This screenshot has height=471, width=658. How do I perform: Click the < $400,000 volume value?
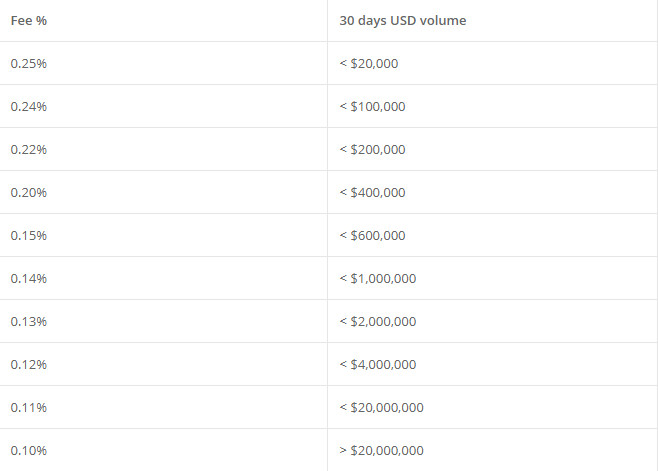tap(372, 193)
